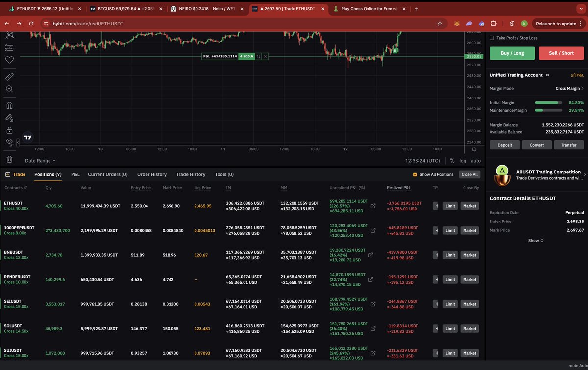Click the browser reload icon
The height and width of the screenshot is (370, 588).
point(31,24)
